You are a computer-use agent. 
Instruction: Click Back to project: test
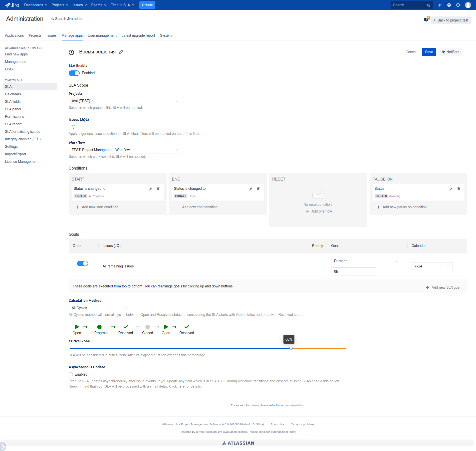tap(451, 20)
